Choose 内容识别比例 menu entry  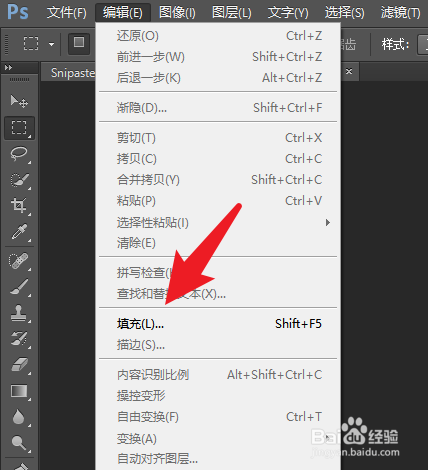[x=219, y=375]
